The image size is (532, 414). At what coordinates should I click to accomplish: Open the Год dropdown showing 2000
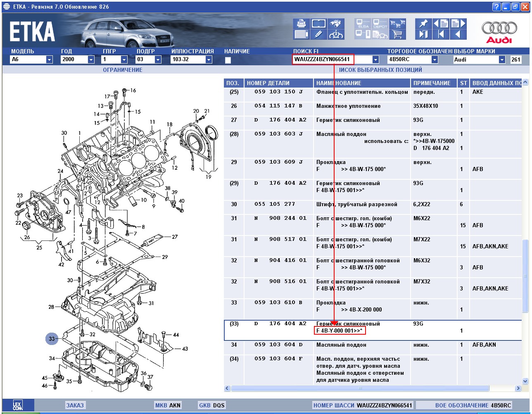(x=78, y=59)
